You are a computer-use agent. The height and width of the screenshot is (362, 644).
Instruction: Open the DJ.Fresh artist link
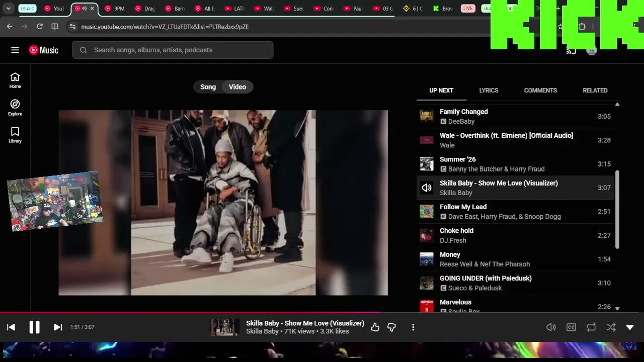coord(453,240)
